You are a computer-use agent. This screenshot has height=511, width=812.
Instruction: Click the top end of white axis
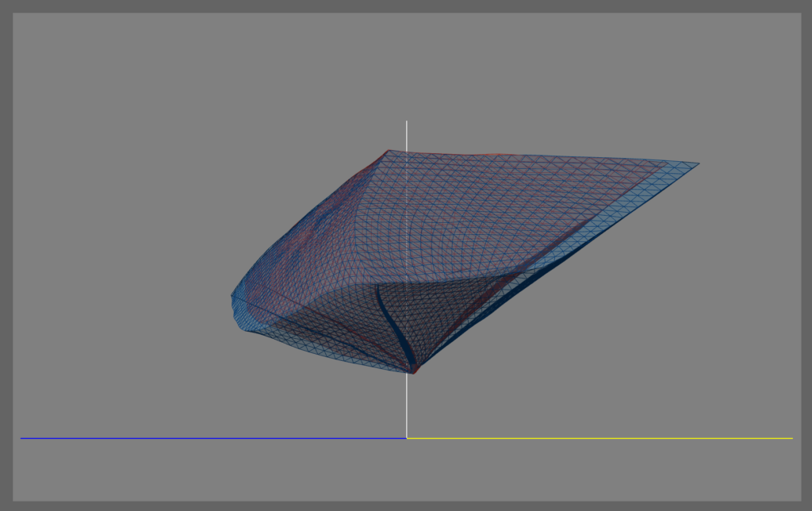click(407, 121)
